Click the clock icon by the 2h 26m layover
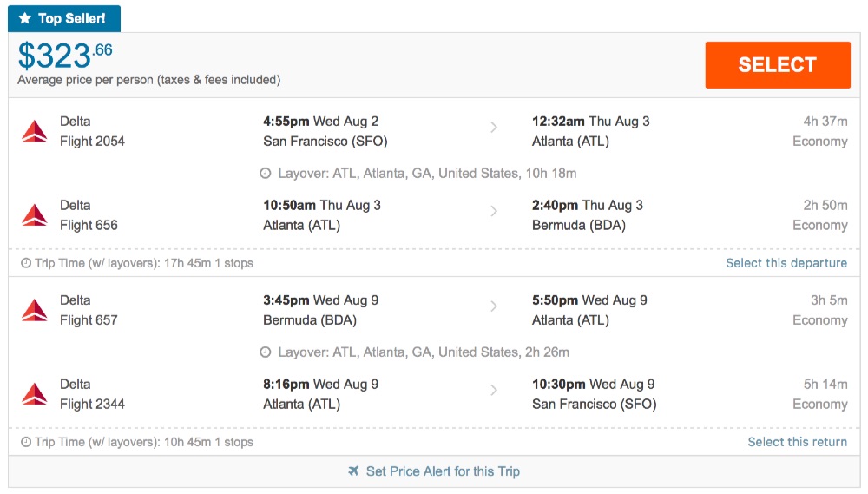This screenshot has height=494, width=868. tap(266, 352)
